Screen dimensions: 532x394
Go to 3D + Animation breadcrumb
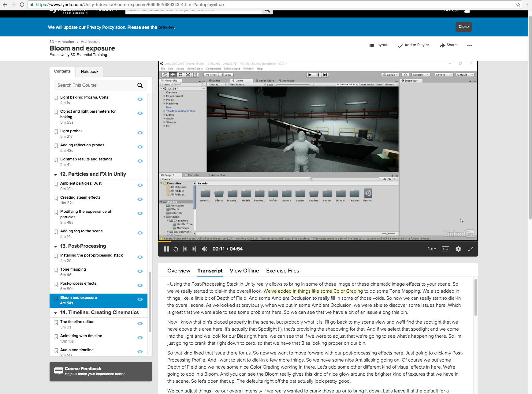point(62,42)
